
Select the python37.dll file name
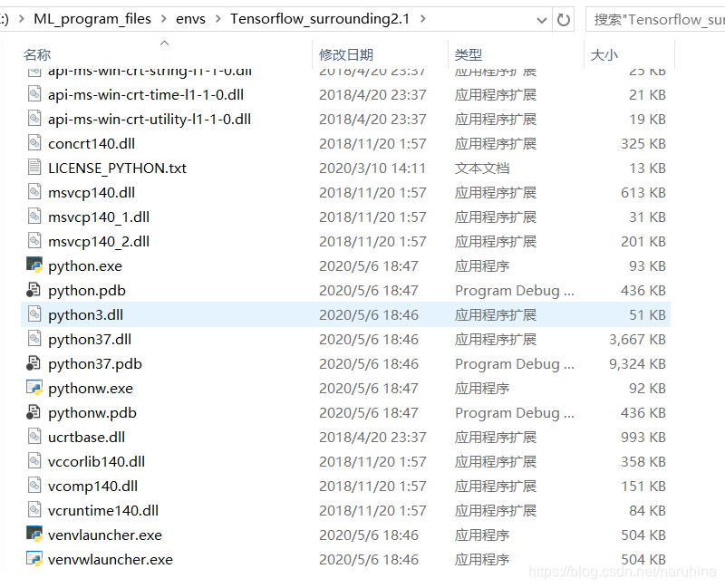(x=90, y=340)
